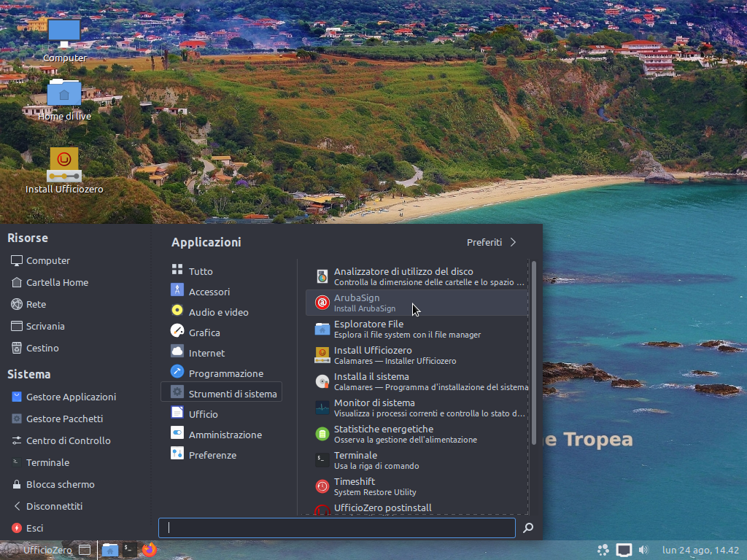Image resolution: width=747 pixels, height=560 pixels.
Task: Click the Firefox icon in the taskbar
Action: point(150,550)
